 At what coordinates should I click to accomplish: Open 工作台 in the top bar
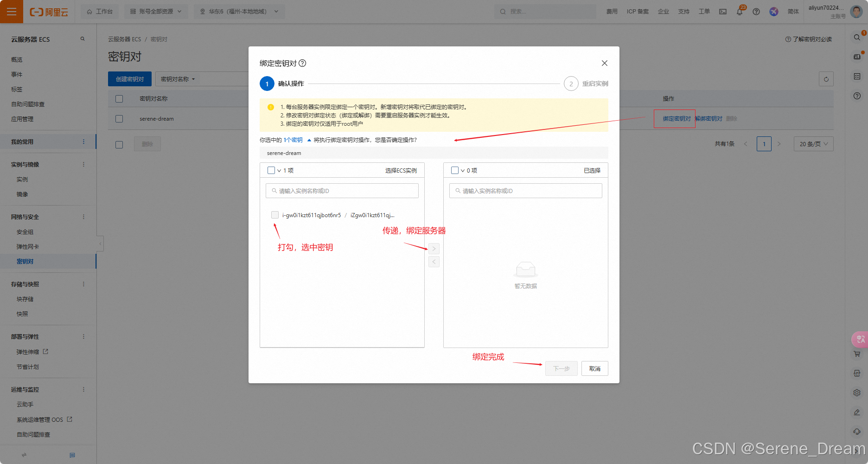pos(100,12)
